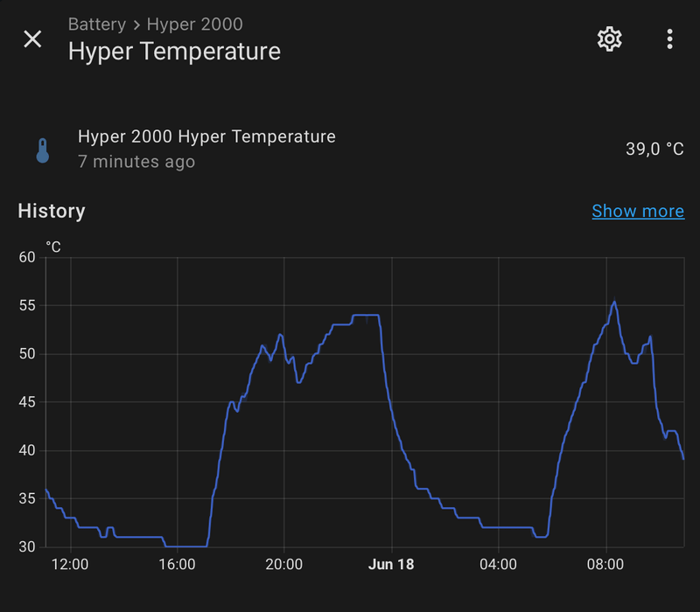Screen dimensions: 700x612
Task: Click the thermometer sensor icon
Action: click(42, 150)
